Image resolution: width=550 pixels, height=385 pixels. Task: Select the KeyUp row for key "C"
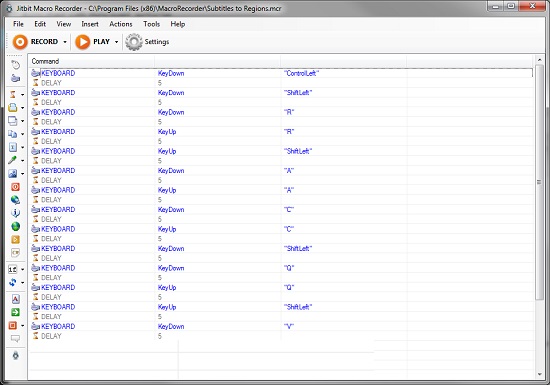(x=281, y=229)
